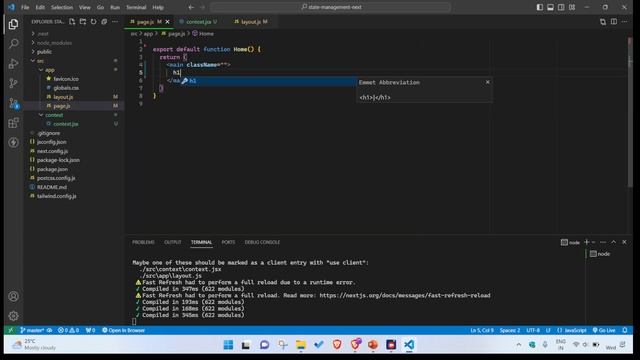Go back using navigation arrow

point(191,7)
